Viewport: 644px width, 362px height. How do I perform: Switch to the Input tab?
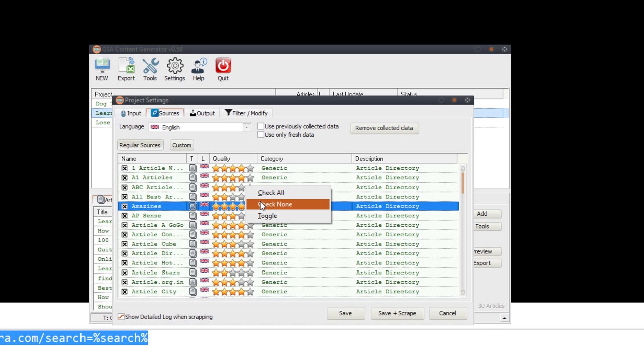coord(131,113)
